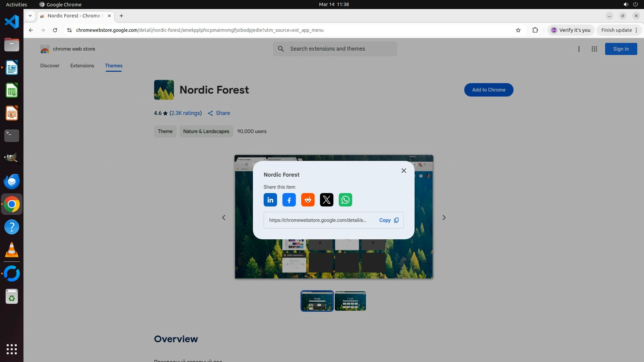Open the 2.3K ratings link
Image resolution: width=644 pixels, height=362 pixels.
(185, 113)
